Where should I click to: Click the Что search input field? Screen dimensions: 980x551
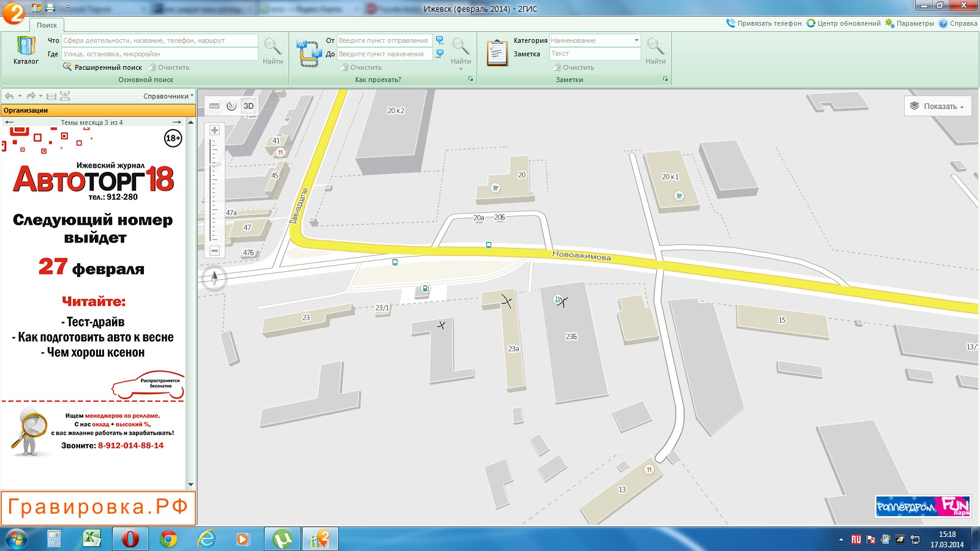159,40
